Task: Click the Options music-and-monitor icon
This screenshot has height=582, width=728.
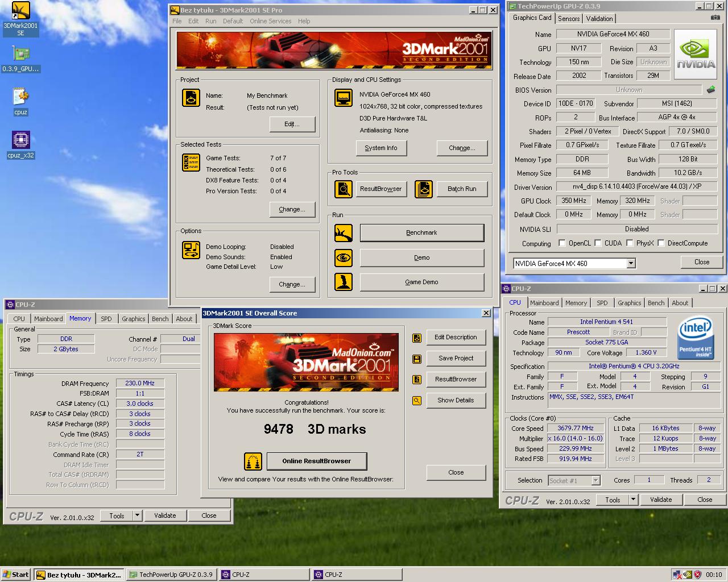Action: pyautogui.click(x=191, y=250)
